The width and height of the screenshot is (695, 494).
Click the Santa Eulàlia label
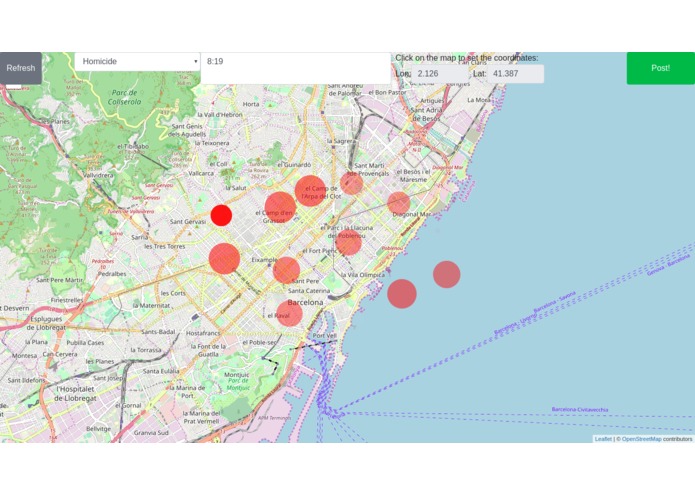tap(161, 371)
